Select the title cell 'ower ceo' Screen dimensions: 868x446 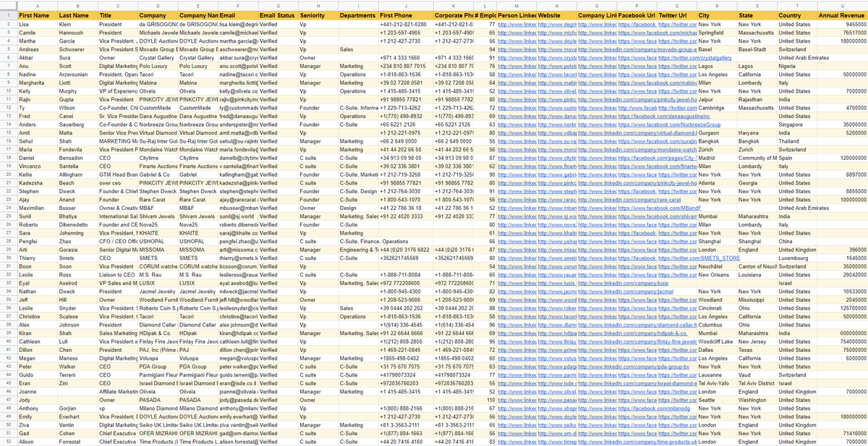117,183
